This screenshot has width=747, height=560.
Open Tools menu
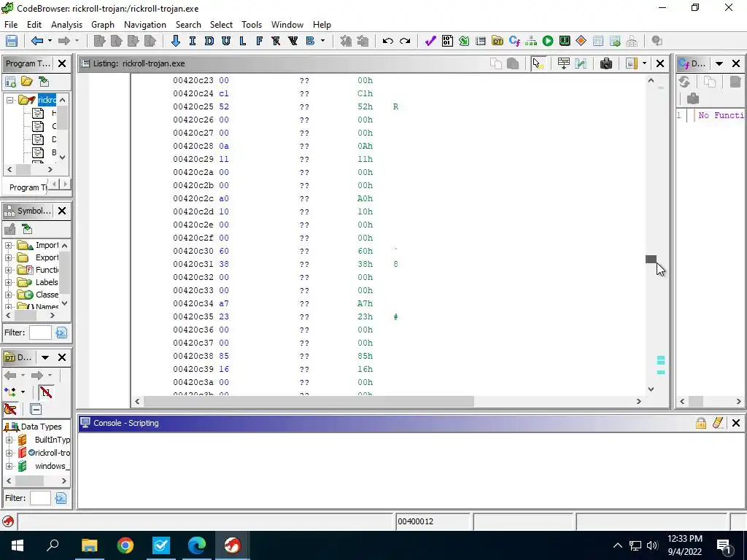coord(252,24)
